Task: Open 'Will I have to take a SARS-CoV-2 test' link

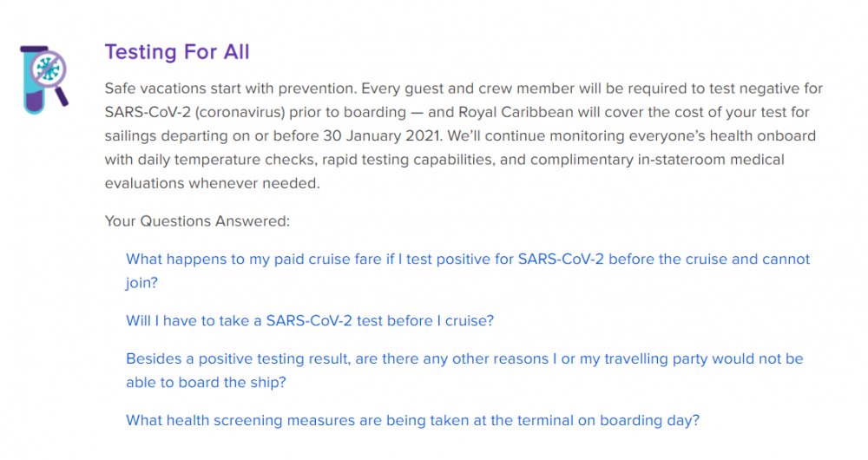Action: click(310, 321)
